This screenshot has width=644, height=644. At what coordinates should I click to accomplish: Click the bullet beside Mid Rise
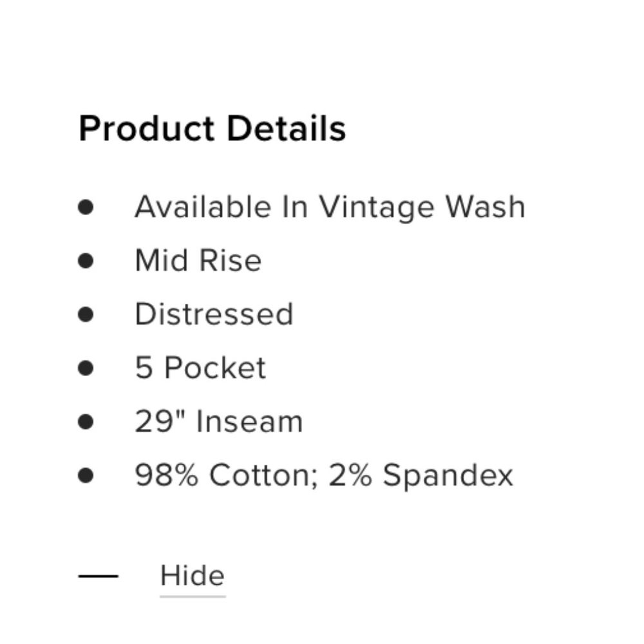click(x=86, y=261)
